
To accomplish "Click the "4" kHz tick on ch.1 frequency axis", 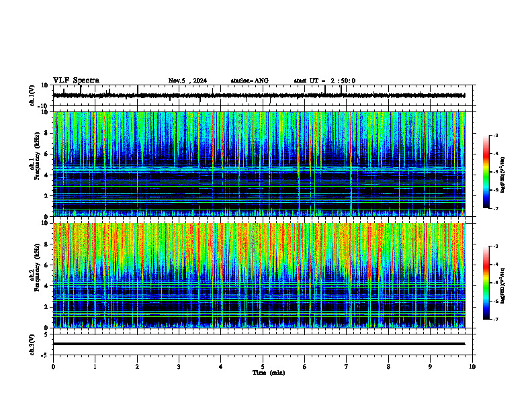I will (x=46, y=175).
